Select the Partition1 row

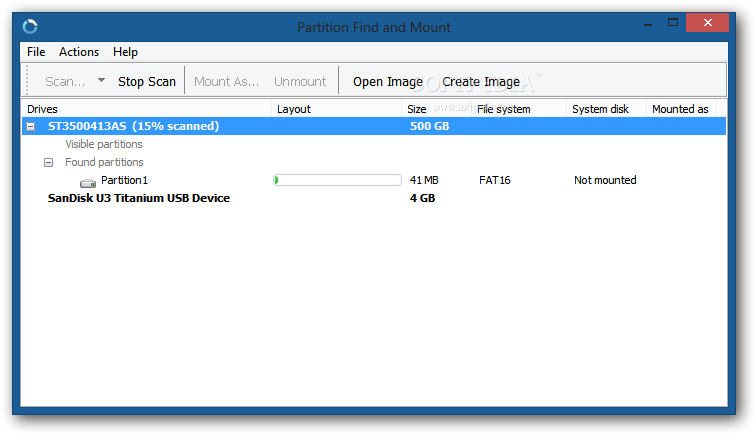pyautogui.click(x=374, y=180)
